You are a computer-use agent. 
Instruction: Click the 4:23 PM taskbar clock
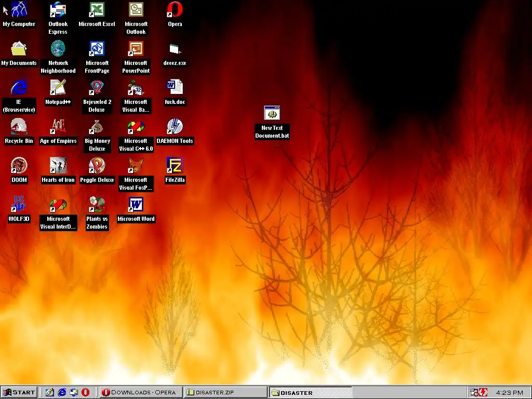tap(509, 393)
